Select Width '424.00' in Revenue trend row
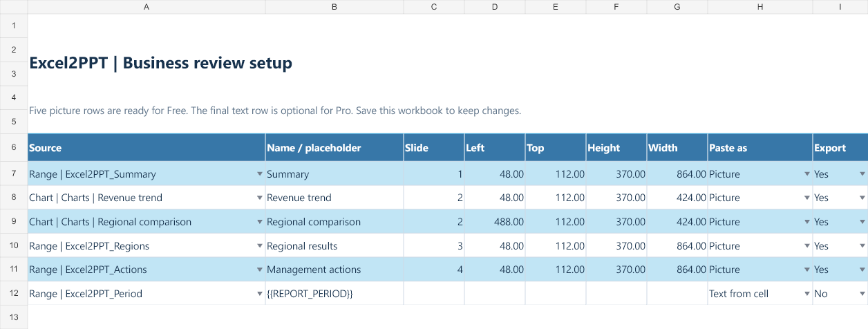Screen dimensions: 868x329 click(x=677, y=198)
